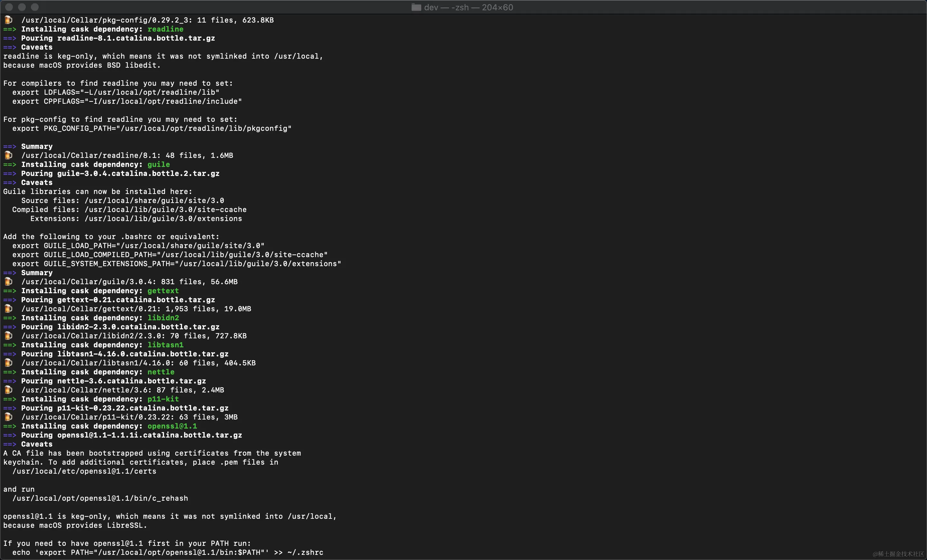Click 'For pkg-config to find readline' line

[x=121, y=119]
